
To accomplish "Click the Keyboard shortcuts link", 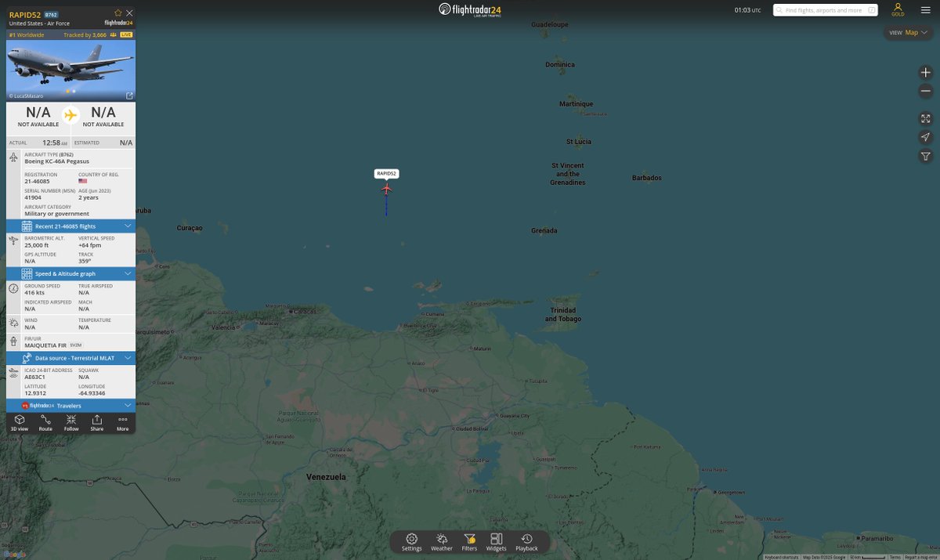I will 780,557.
